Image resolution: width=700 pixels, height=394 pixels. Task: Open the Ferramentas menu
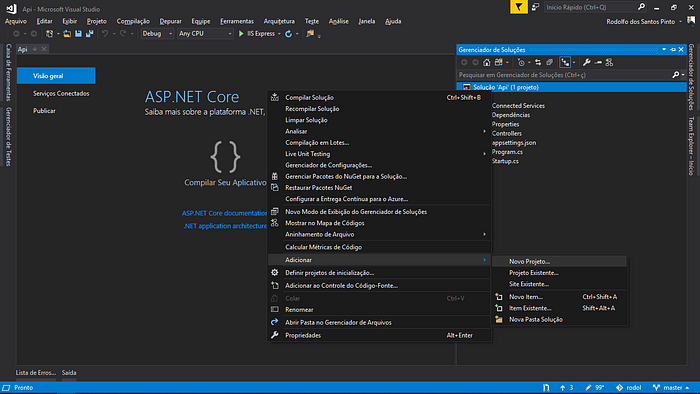pos(237,21)
